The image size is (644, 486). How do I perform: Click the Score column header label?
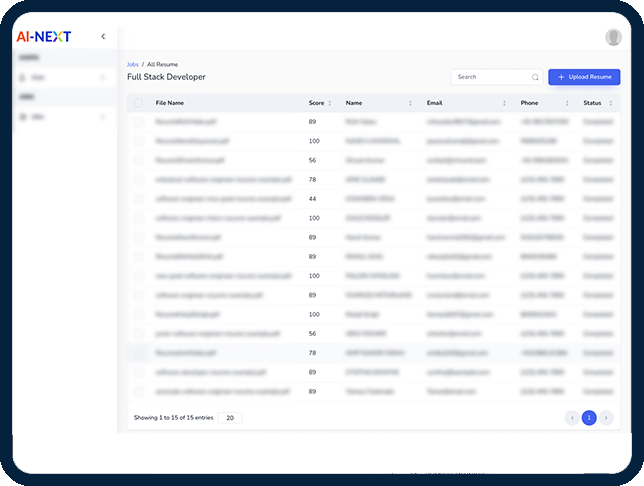[x=316, y=103]
